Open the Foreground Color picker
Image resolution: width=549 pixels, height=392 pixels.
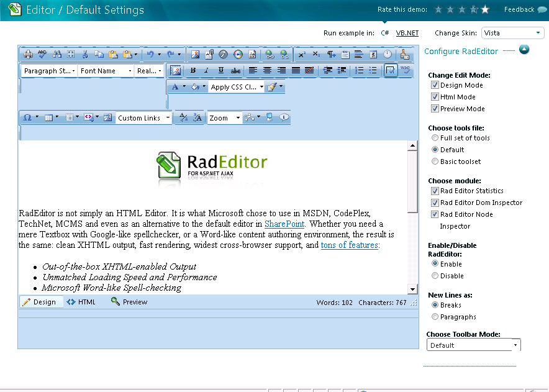click(x=175, y=86)
